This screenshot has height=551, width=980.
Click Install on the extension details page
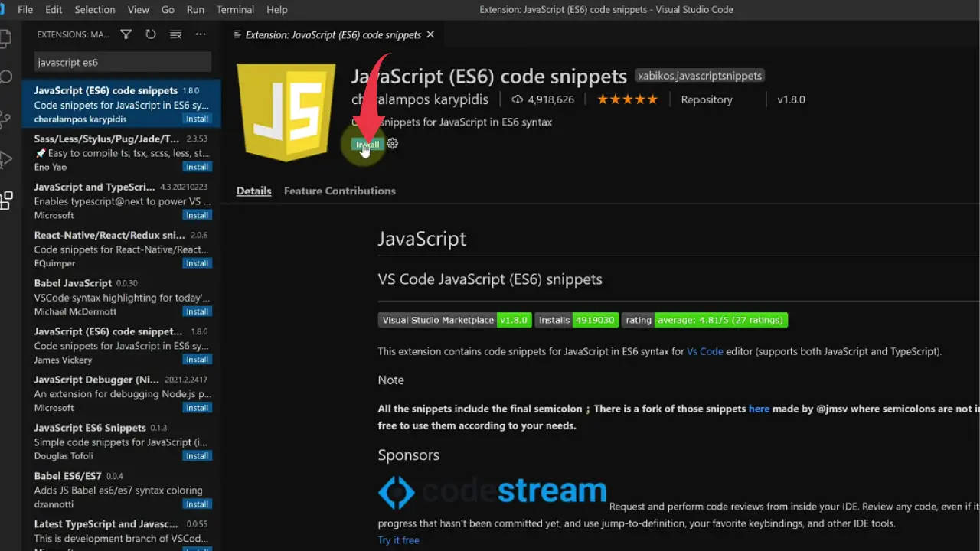coord(367,144)
